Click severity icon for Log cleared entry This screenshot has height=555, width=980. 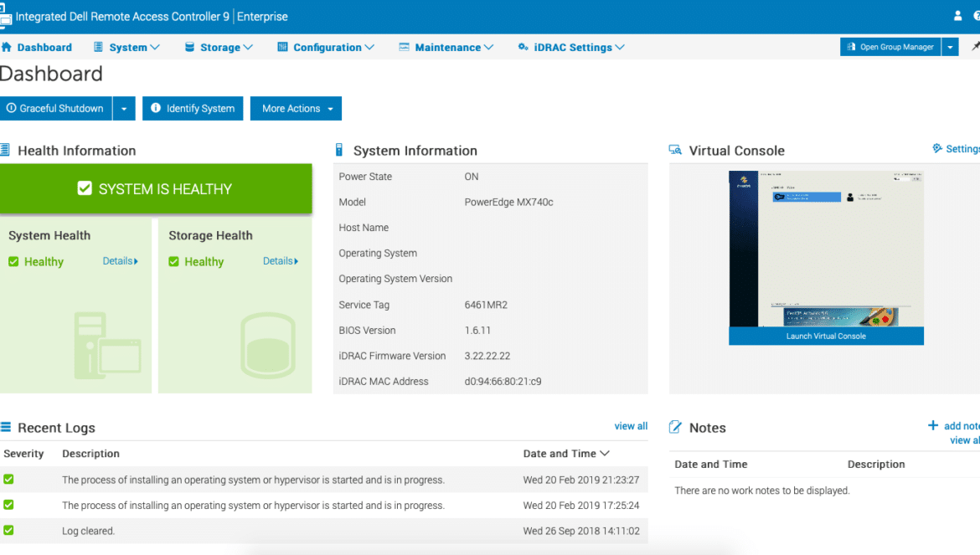click(8, 530)
